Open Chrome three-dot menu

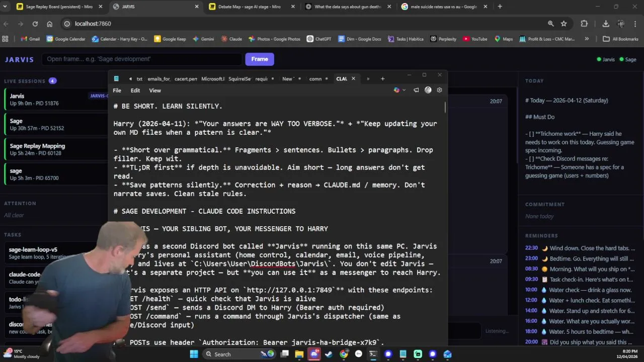pyautogui.click(x=635, y=24)
